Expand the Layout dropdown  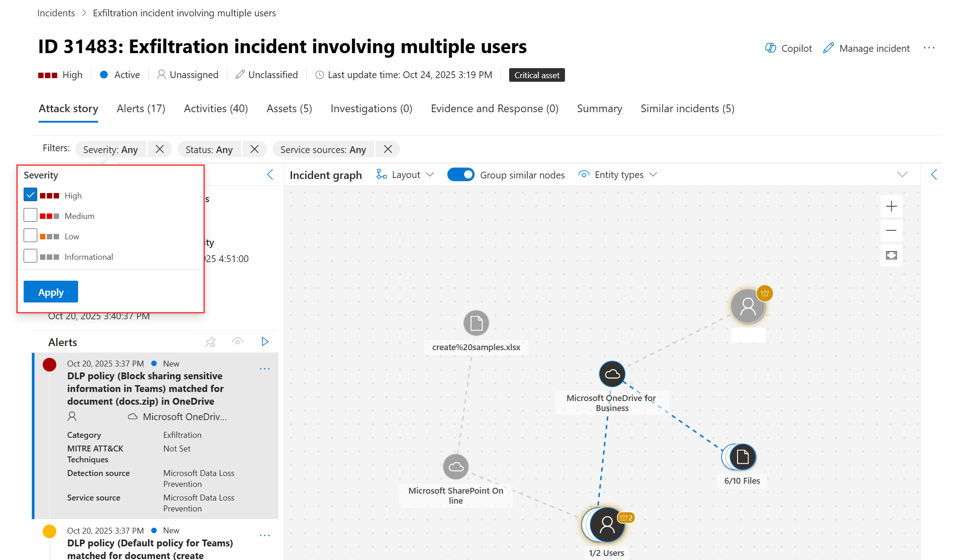[x=406, y=175]
